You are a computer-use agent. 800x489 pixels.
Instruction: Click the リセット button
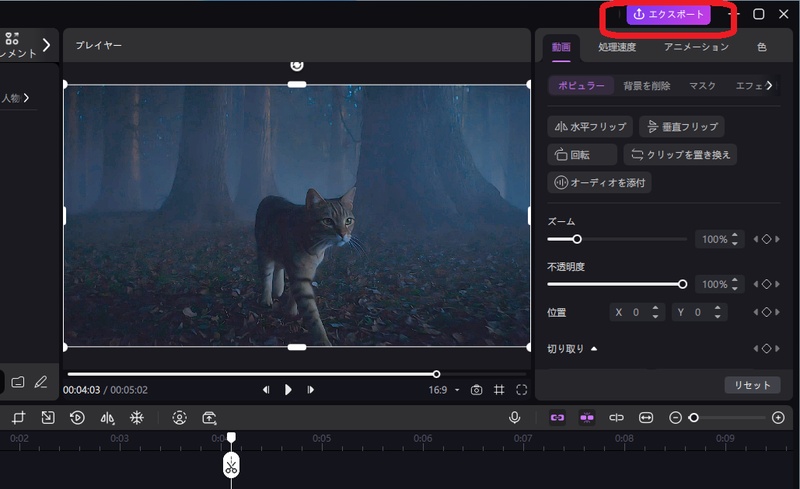coord(752,385)
